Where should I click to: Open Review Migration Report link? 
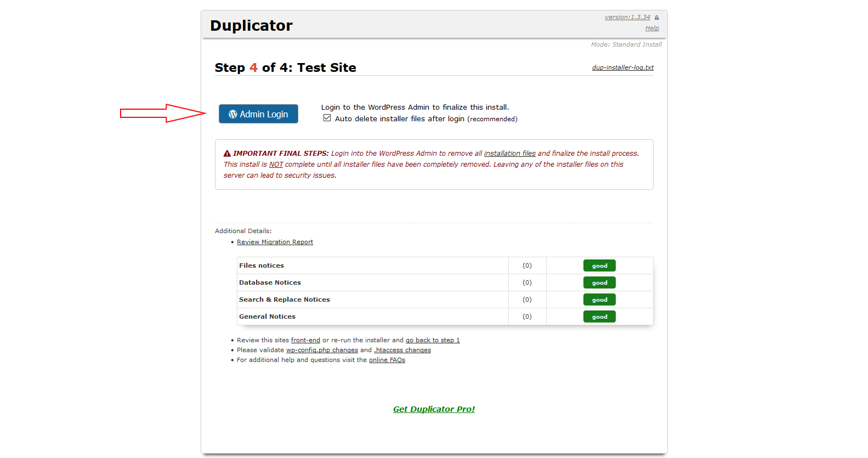click(x=275, y=242)
